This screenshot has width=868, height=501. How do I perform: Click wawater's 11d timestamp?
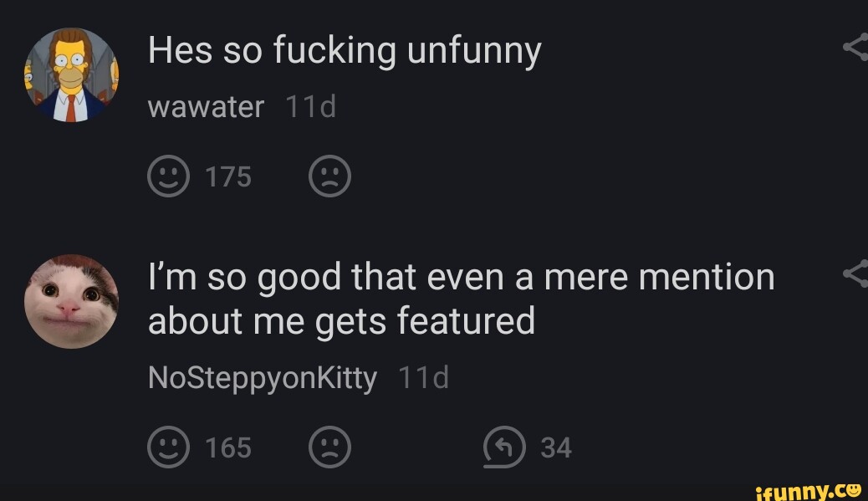(x=310, y=107)
